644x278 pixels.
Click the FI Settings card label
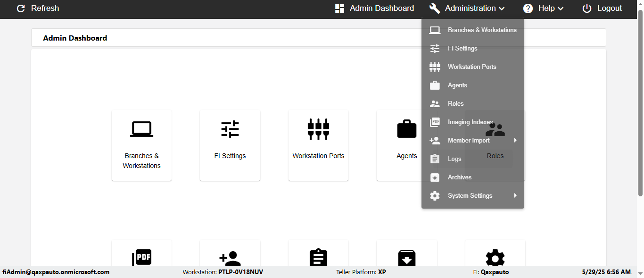click(x=230, y=156)
